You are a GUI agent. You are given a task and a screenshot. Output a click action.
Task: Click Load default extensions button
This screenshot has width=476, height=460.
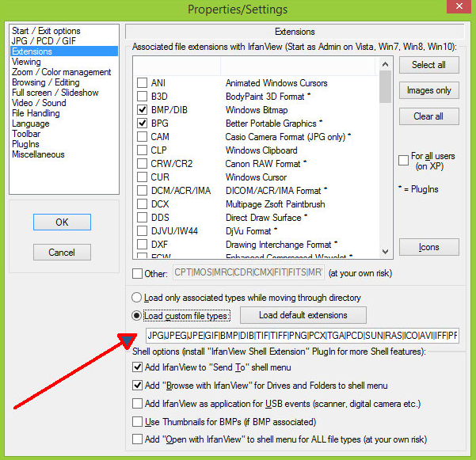(303, 315)
